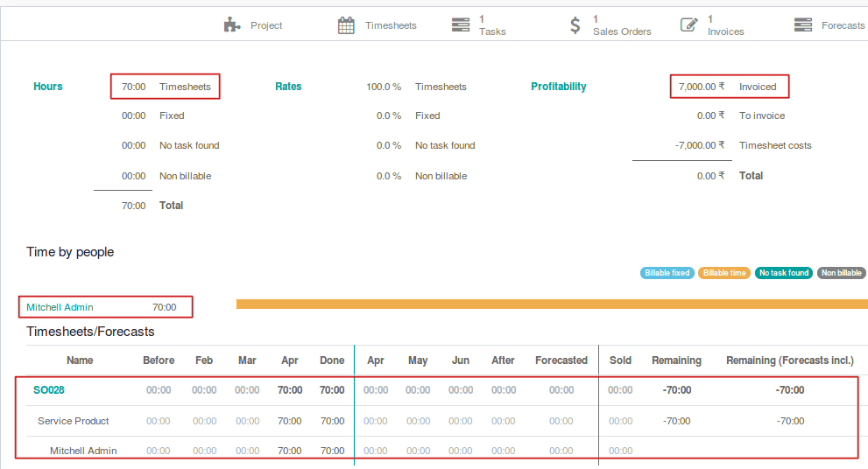The width and height of the screenshot is (868, 469).
Task: Click the Invoices pencil edit icon
Action: 688,24
